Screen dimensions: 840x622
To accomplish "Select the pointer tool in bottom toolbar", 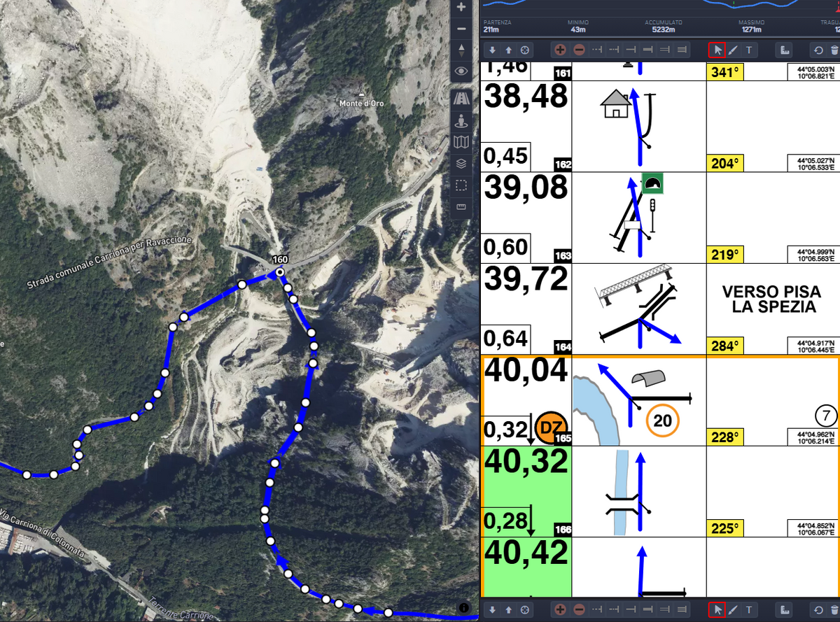I will (717, 609).
